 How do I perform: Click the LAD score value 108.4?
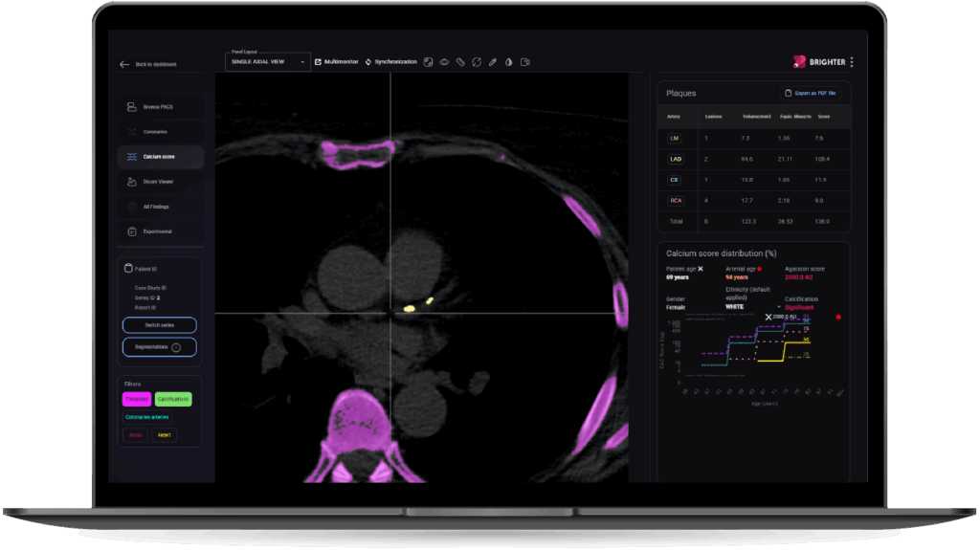coord(822,159)
